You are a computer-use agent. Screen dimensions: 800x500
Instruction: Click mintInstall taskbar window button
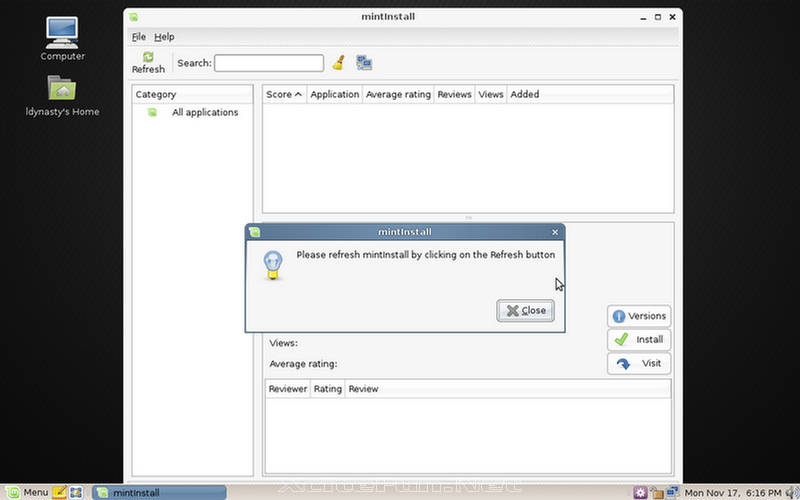159,492
